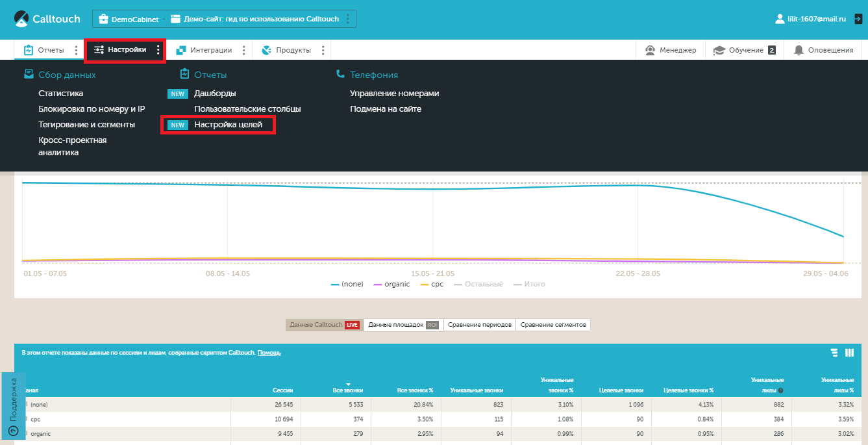Click the Обучение graduation cap icon
868x445 pixels.
click(x=719, y=50)
